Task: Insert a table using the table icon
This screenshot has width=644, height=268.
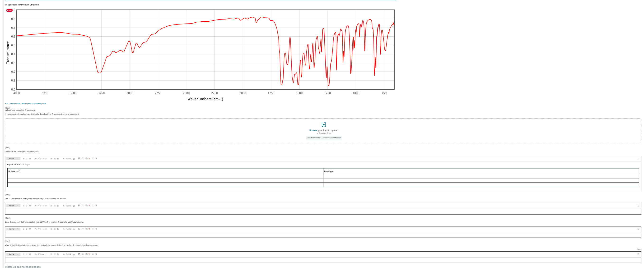Action: (x=79, y=158)
